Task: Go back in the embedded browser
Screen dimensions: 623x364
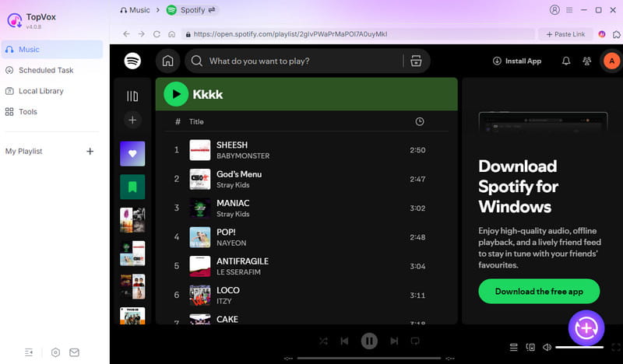Action: click(x=126, y=34)
